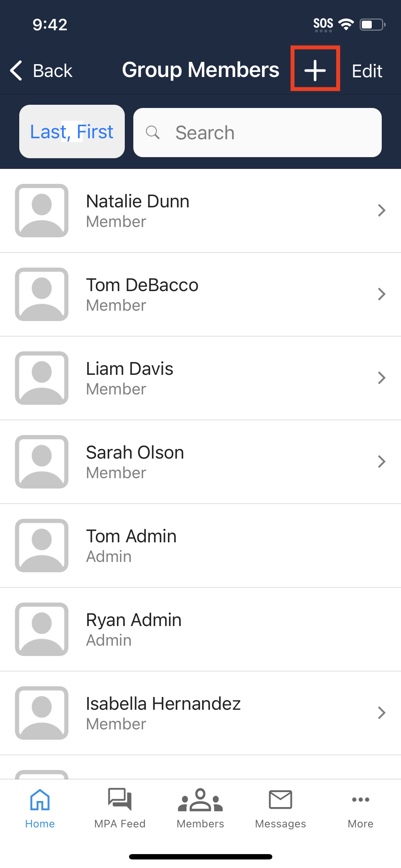Expand Natalie Dunn's chevron arrow

(x=381, y=211)
